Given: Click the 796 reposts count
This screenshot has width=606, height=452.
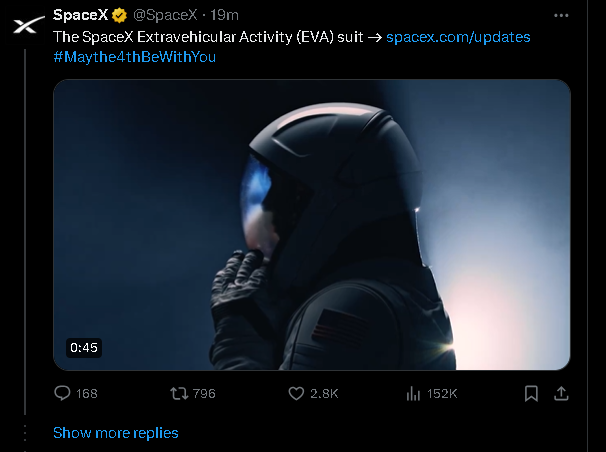Looking at the screenshot, I should [204, 394].
